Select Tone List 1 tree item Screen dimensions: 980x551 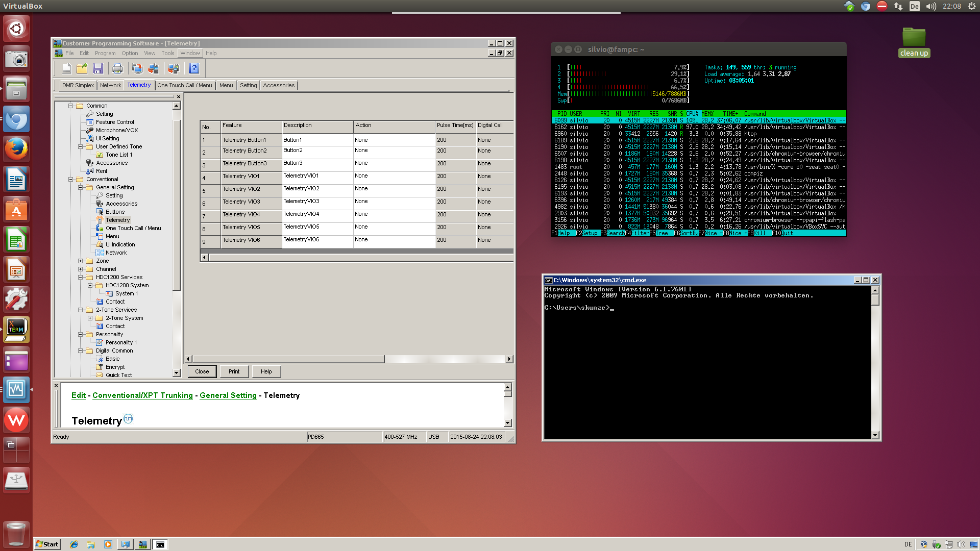click(118, 155)
